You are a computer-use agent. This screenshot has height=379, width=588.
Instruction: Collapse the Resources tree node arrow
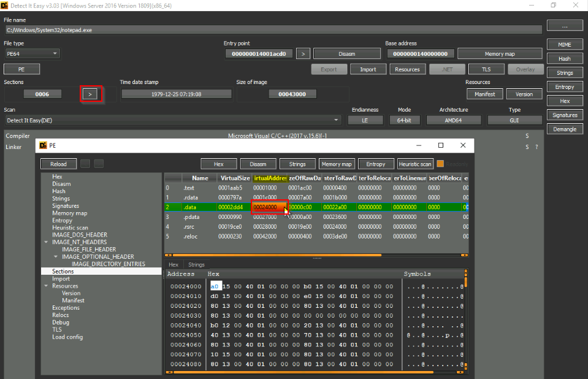click(46, 286)
